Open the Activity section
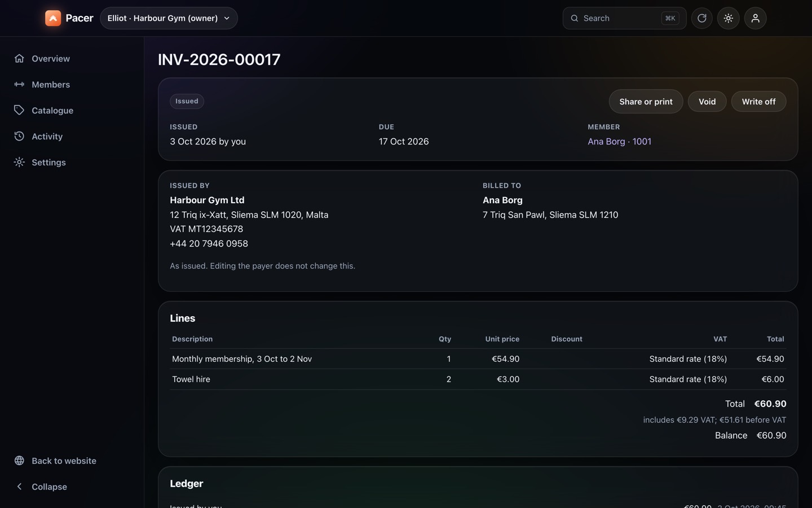 (72, 137)
